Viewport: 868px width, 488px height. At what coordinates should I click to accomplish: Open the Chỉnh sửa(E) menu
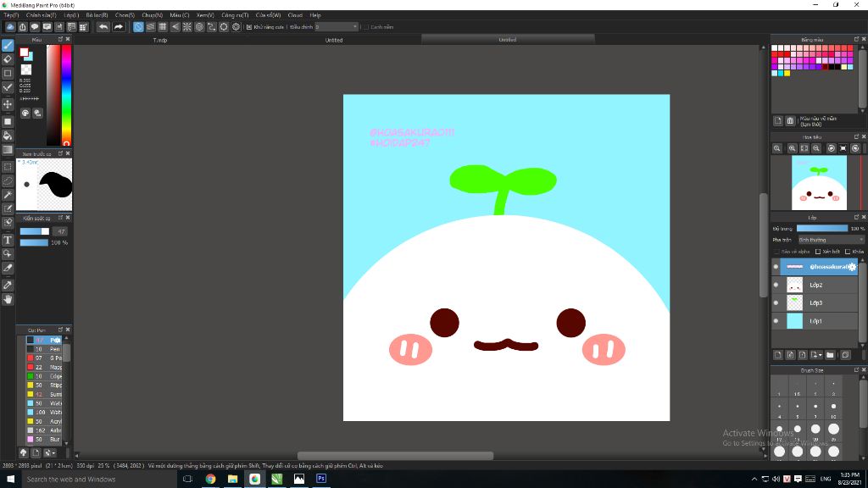[42, 15]
